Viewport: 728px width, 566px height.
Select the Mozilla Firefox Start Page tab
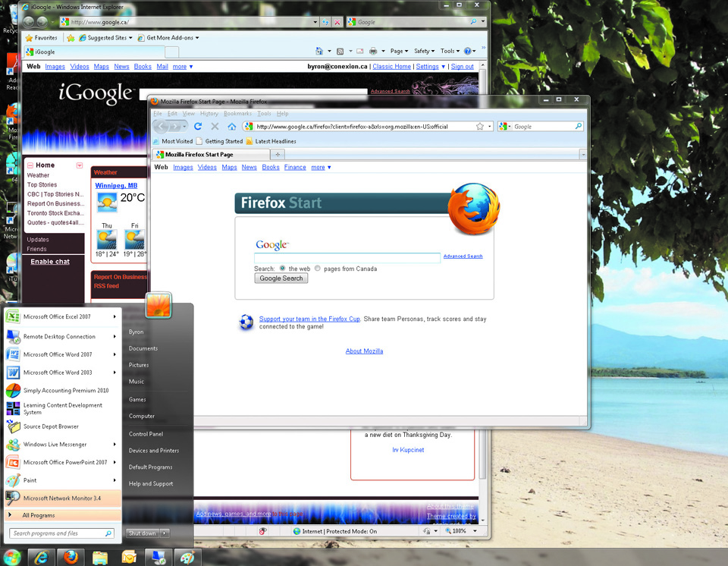[x=212, y=154]
